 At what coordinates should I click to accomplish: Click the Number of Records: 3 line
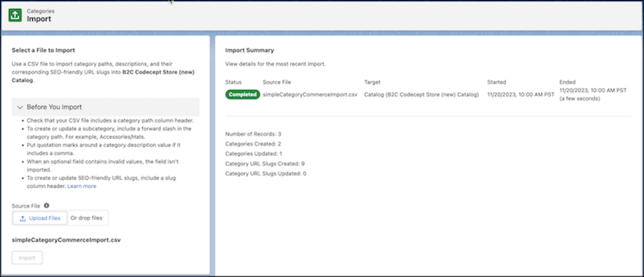[x=253, y=134]
